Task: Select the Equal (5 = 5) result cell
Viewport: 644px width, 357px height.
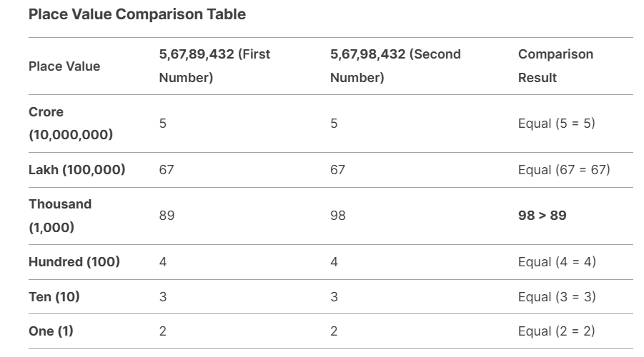Action: pos(556,124)
